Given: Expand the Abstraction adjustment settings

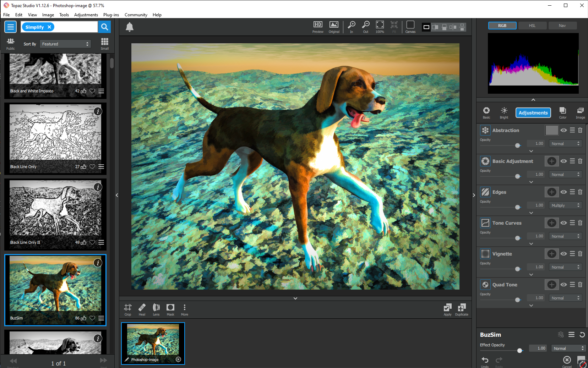Looking at the screenshot, I should pyautogui.click(x=531, y=151).
